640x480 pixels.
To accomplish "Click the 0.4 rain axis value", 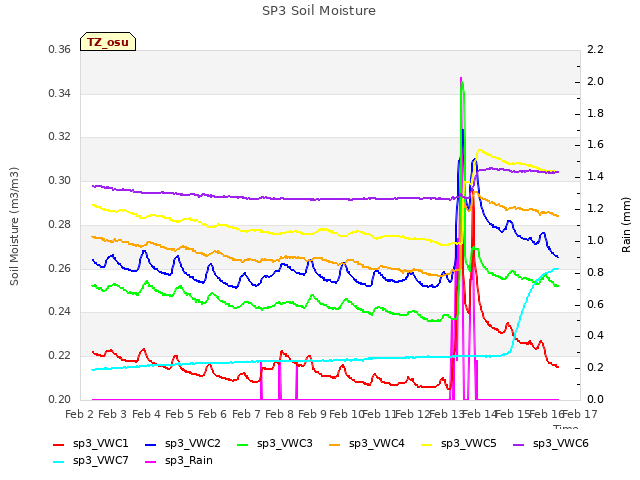I will 595,336.
